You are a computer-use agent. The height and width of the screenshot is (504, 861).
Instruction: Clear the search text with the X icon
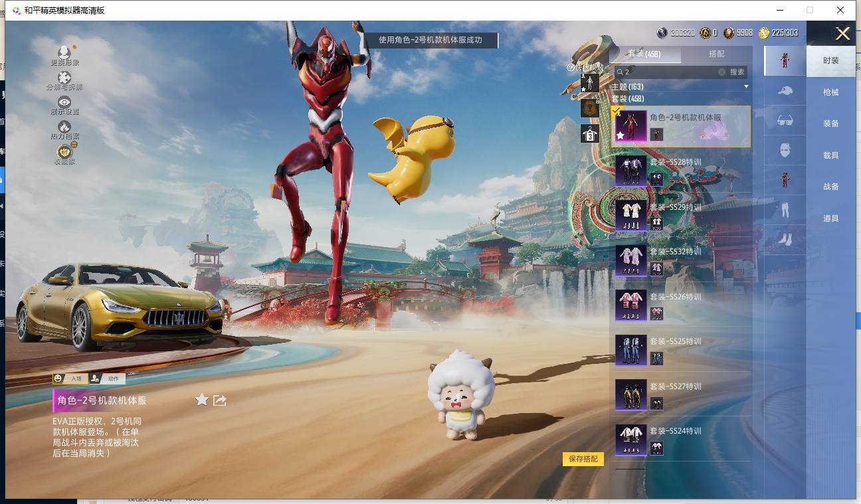[x=721, y=72]
